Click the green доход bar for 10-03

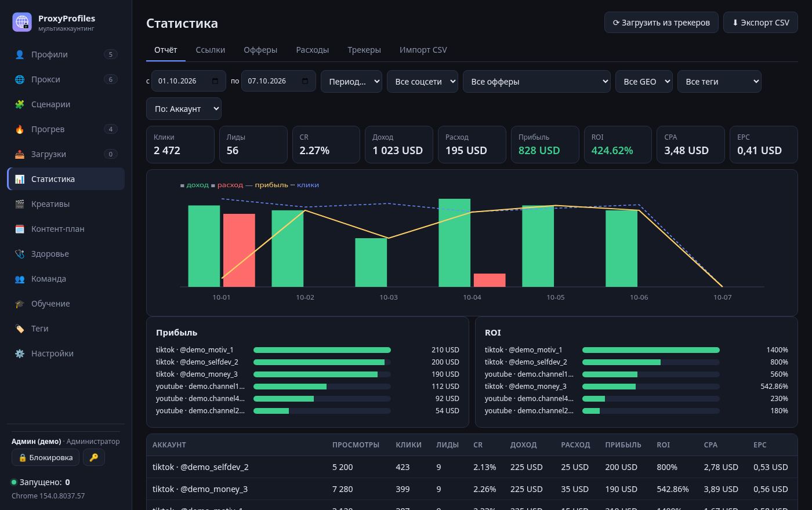(x=371, y=263)
